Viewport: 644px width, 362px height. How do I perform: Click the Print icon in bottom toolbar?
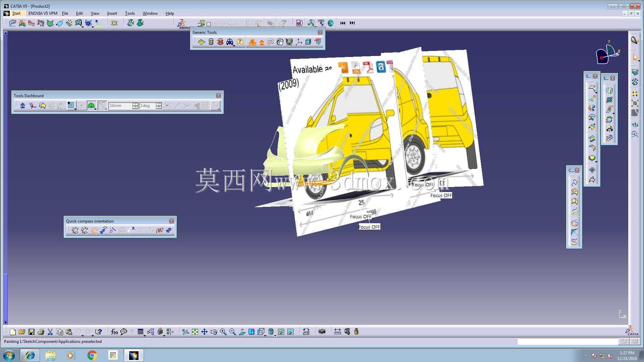coord(41,332)
